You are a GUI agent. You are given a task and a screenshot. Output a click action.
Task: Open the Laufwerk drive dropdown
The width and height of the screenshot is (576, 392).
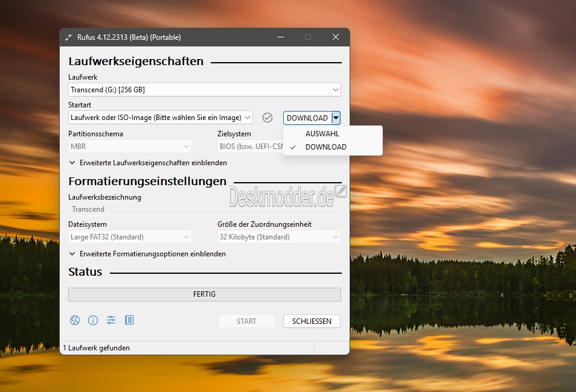coord(204,90)
